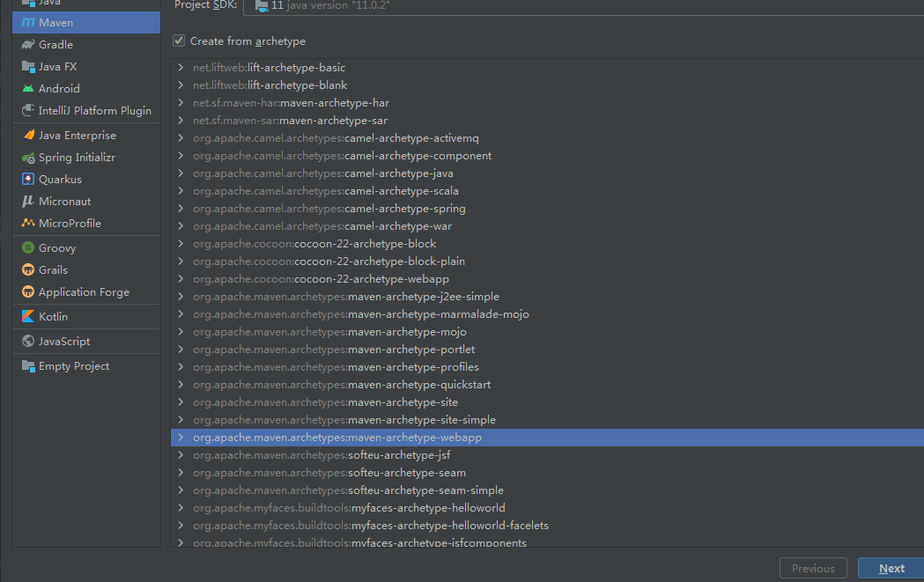Click the Application Forge icon

click(x=27, y=291)
